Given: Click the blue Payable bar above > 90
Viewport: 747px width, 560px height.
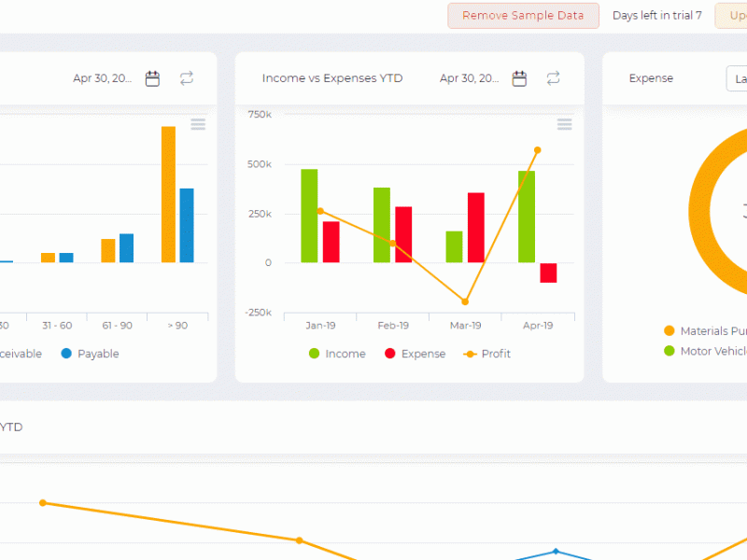Looking at the screenshot, I should pos(187,225).
